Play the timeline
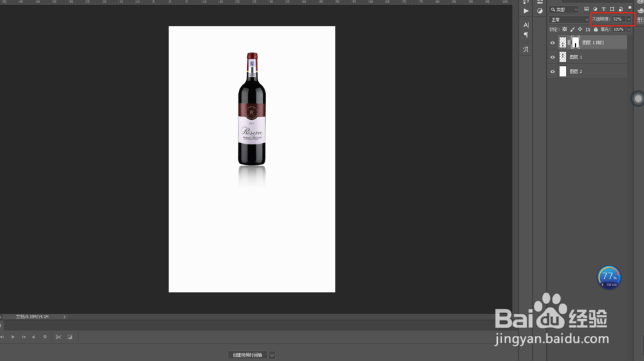644x361 pixels. (x=13, y=337)
